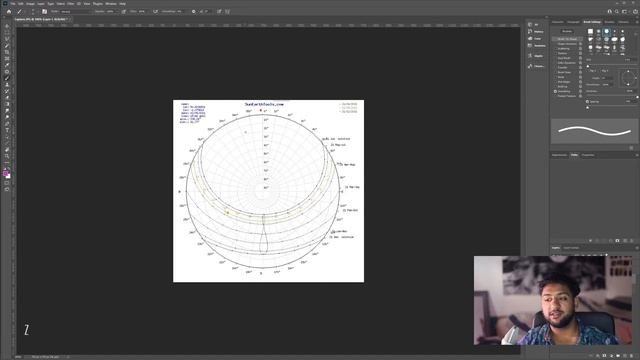The image size is (640, 360).
Task: Enable pressure for size icon
Action: click(x=219, y=11)
